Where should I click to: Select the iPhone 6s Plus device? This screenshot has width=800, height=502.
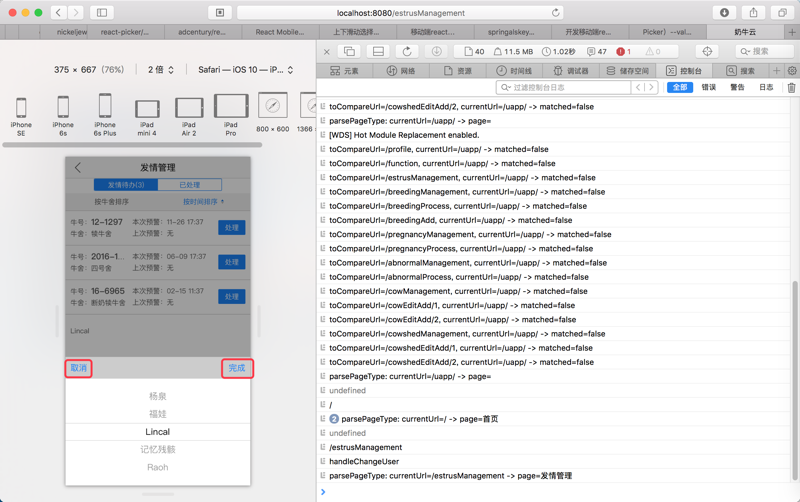coord(105,115)
